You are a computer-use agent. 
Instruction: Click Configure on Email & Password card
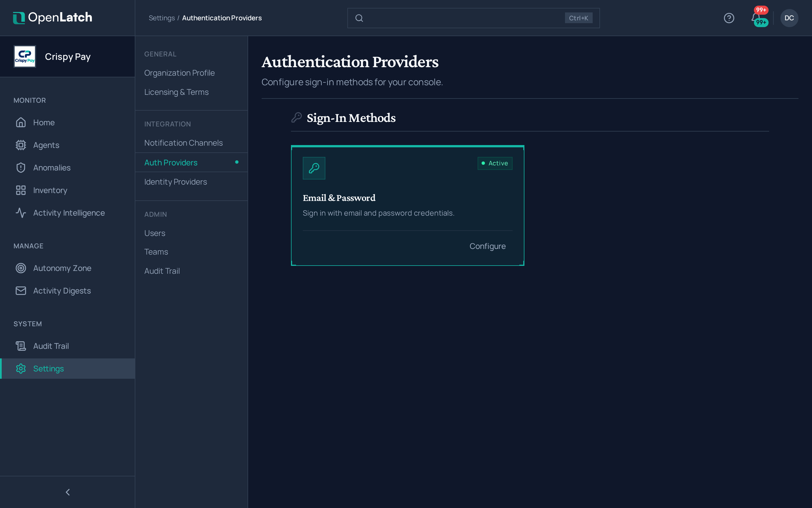tap(487, 246)
